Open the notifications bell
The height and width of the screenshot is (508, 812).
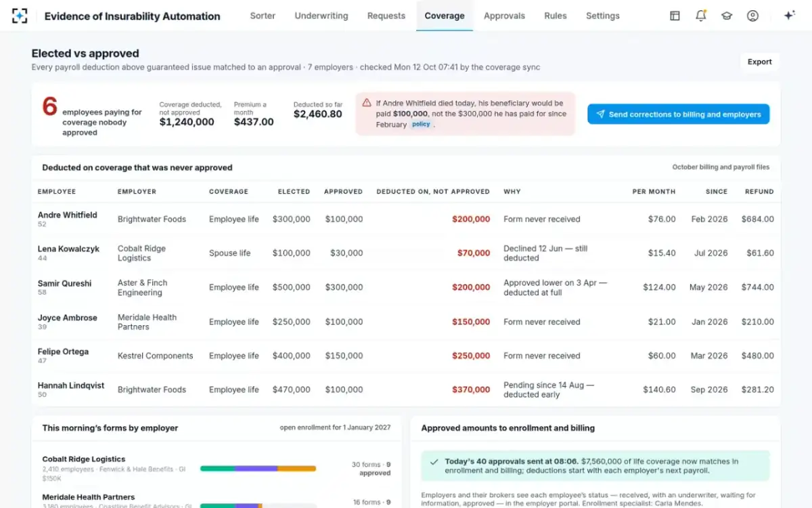click(700, 16)
